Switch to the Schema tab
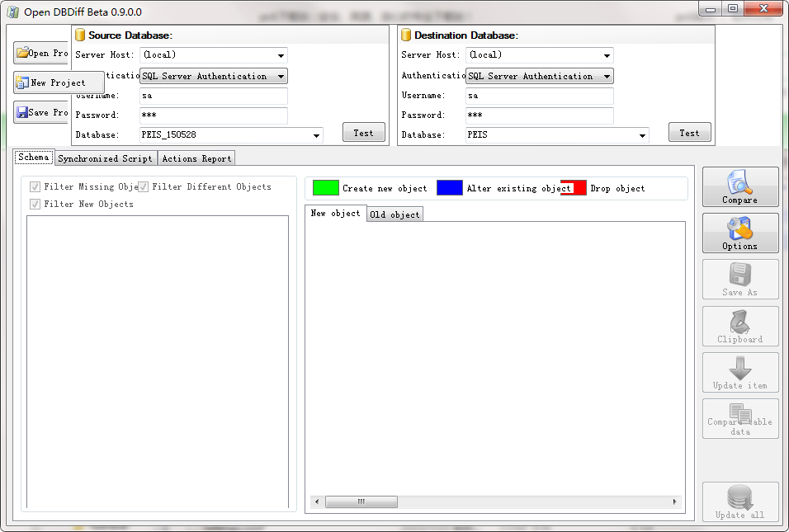Image resolution: width=789 pixels, height=532 pixels. 34,157
